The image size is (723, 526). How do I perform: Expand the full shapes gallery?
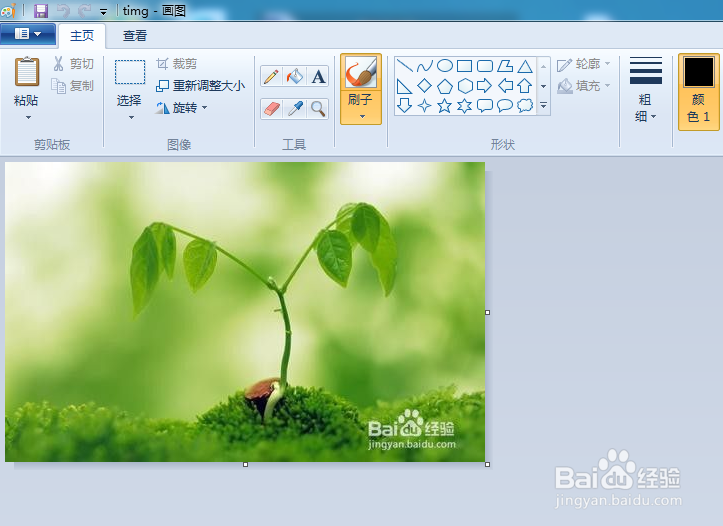click(544, 106)
